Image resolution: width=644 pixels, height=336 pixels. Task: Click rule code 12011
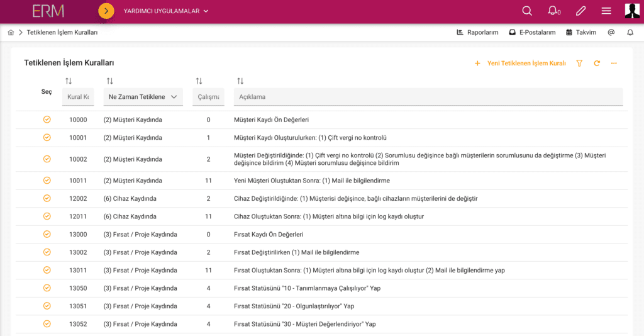78,216
